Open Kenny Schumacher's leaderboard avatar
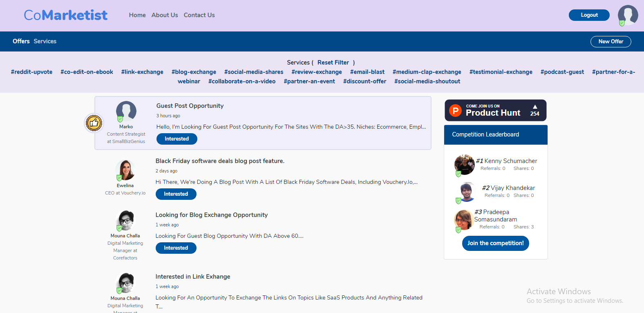 (x=464, y=165)
